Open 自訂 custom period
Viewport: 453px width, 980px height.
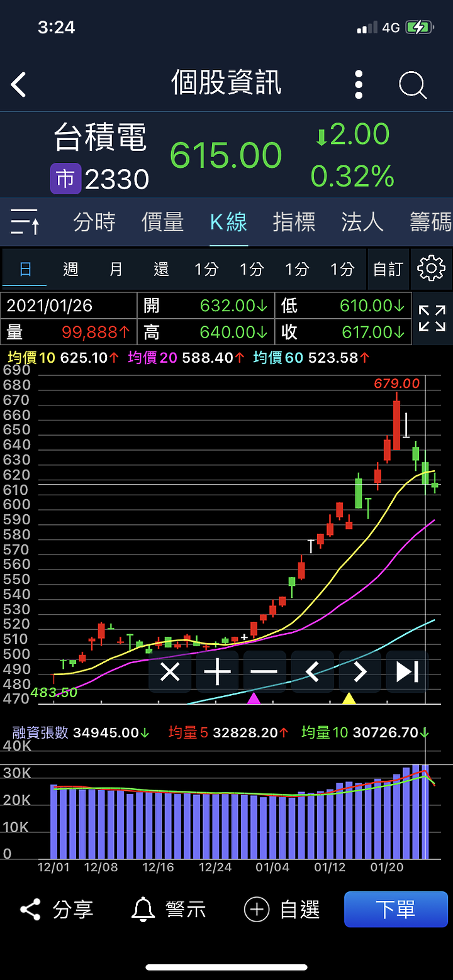coord(388,270)
